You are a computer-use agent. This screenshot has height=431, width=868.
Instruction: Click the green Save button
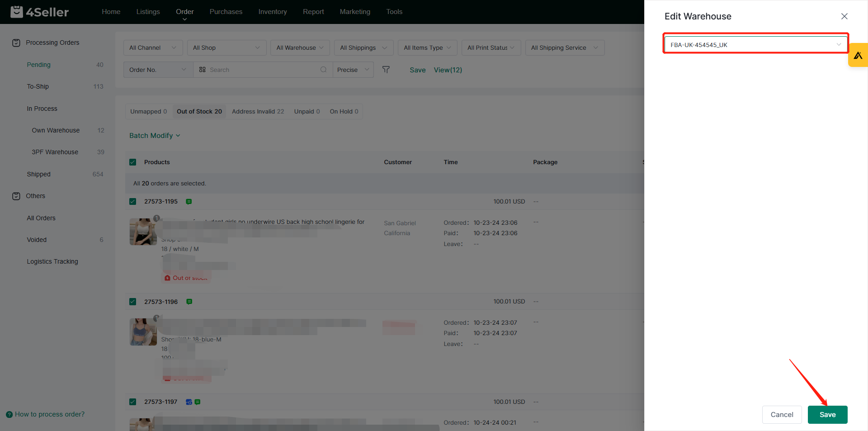[827, 415]
